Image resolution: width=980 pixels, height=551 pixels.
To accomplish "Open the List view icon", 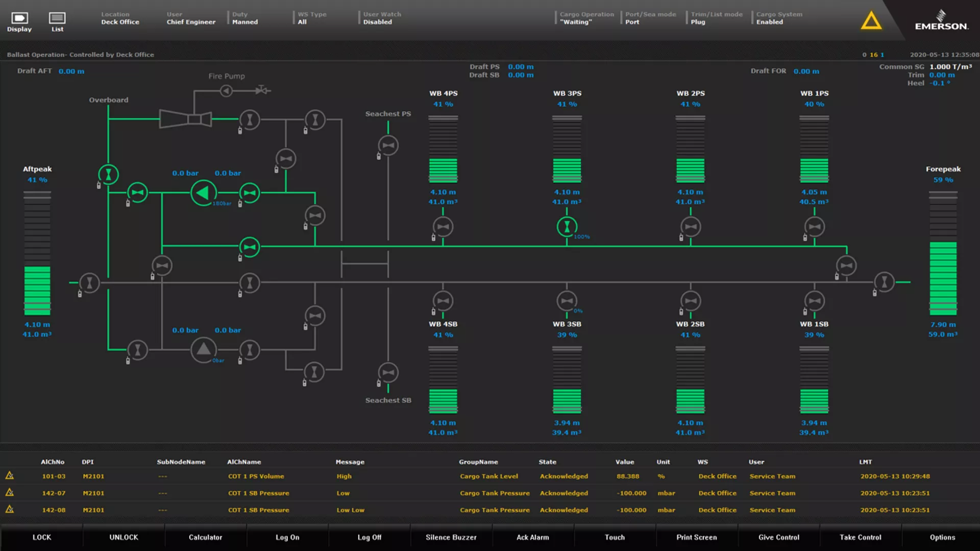I will pyautogui.click(x=57, y=19).
